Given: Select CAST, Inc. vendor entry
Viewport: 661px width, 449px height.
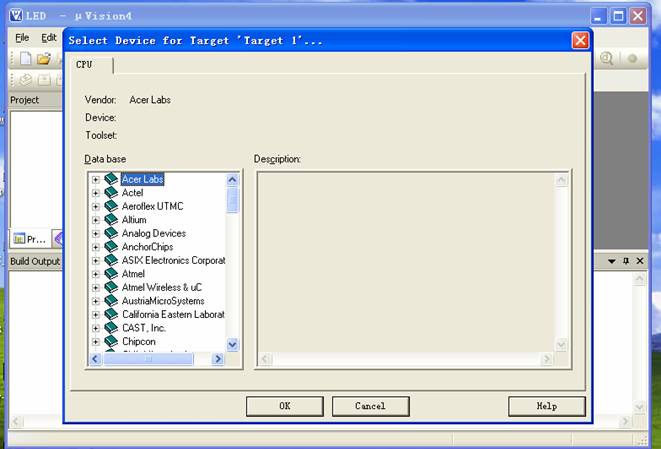Looking at the screenshot, I should pyautogui.click(x=144, y=328).
